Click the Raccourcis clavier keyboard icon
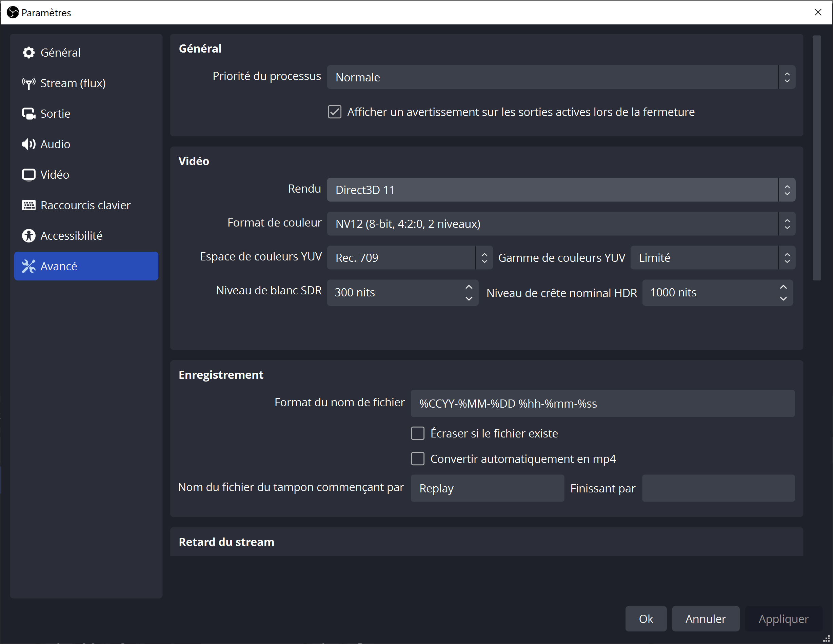The image size is (833, 644). click(28, 205)
